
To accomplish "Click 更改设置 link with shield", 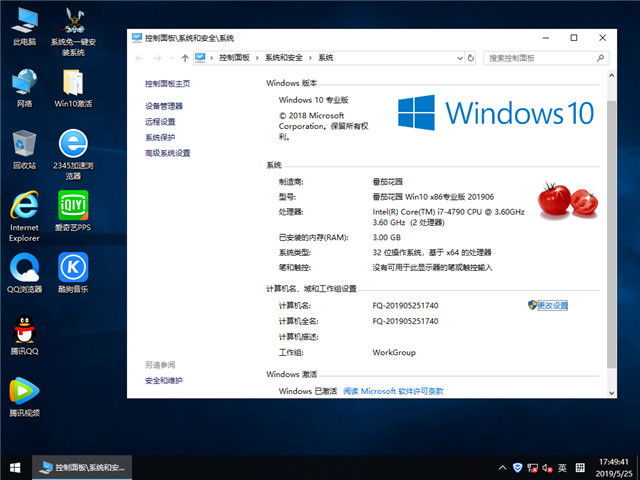I will 548,305.
